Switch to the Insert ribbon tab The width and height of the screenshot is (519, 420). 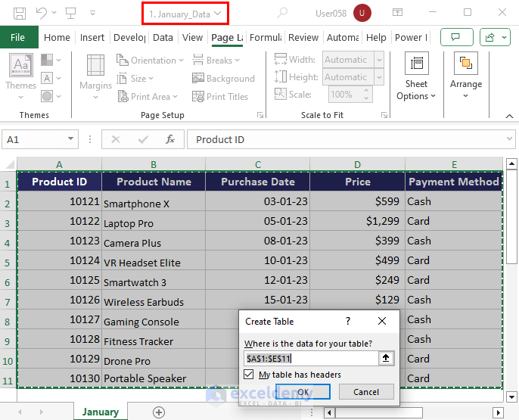(92, 38)
